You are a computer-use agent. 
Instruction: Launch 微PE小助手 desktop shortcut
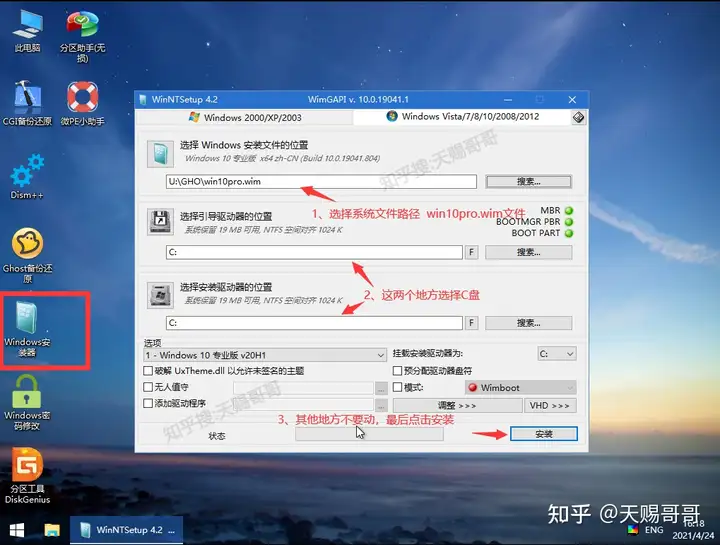coord(82,103)
